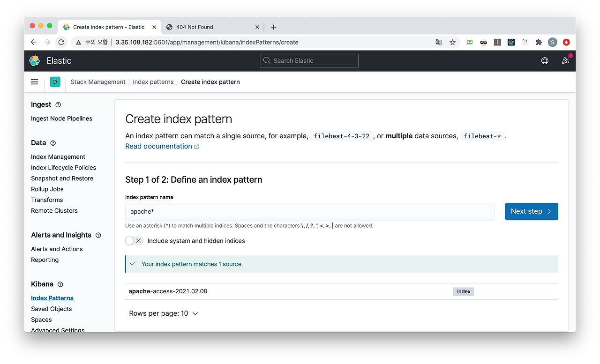Image resolution: width=600 pixels, height=364 pixels.
Task: Open the Help lifebuoy menu
Action: point(545,61)
